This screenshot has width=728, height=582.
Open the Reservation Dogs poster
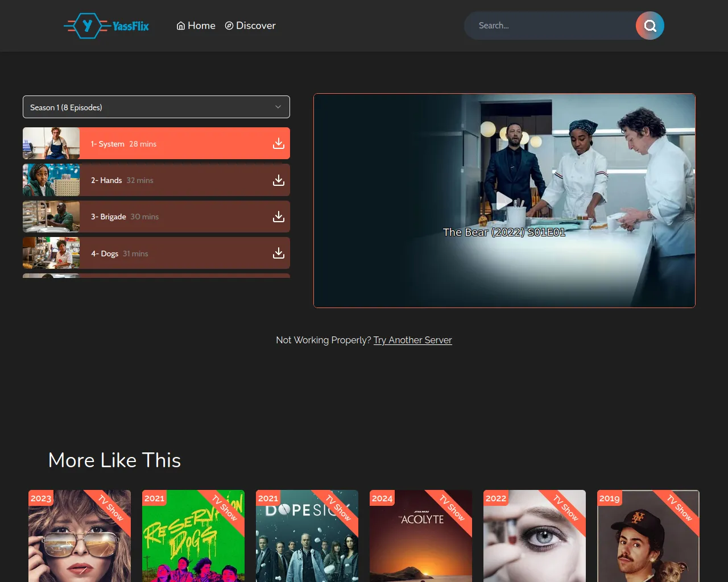(x=193, y=537)
